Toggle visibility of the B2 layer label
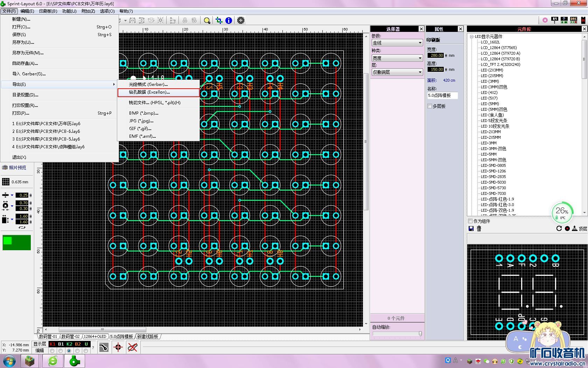Viewport: 588px width, 368px height. click(78, 344)
